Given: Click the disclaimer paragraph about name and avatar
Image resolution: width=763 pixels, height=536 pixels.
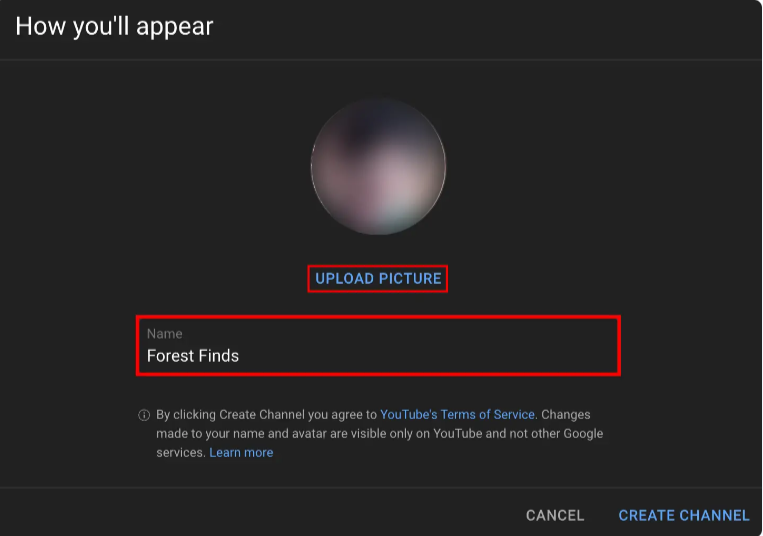Looking at the screenshot, I should [x=380, y=433].
